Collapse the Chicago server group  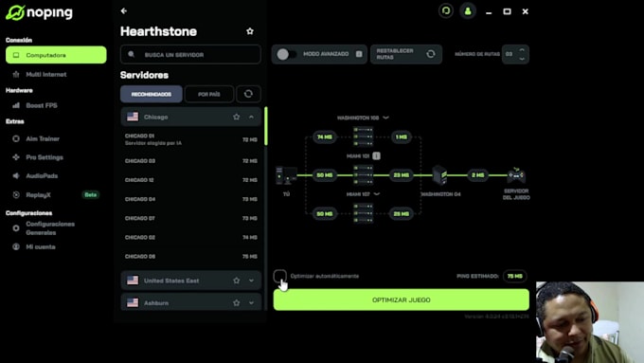point(251,117)
